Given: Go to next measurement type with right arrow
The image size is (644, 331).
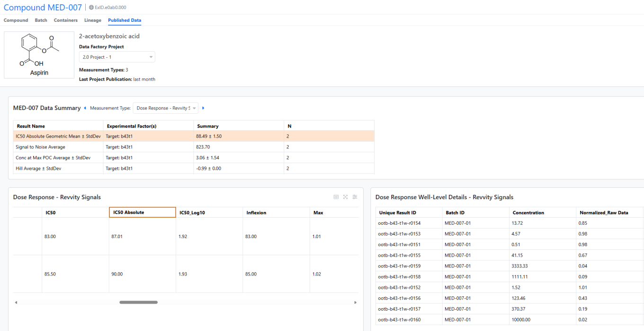Looking at the screenshot, I should (x=203, y=108).
